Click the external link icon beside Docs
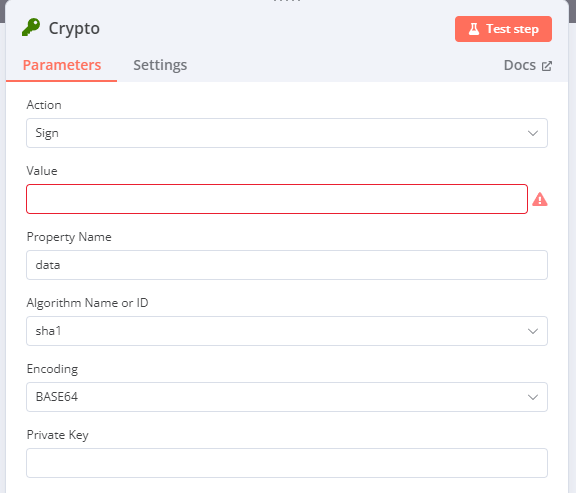This screenshot has width=576, height=493. [x=547, y=66]
